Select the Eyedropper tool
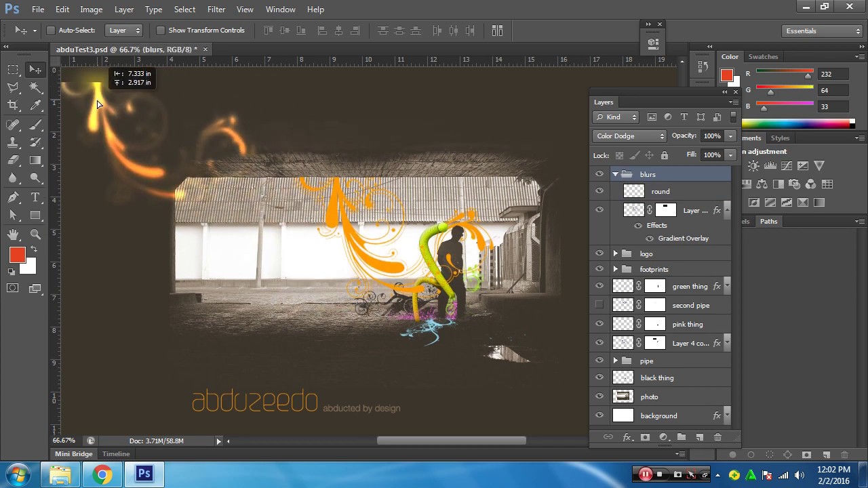This screenshot has width=868, height=488. 35,105
